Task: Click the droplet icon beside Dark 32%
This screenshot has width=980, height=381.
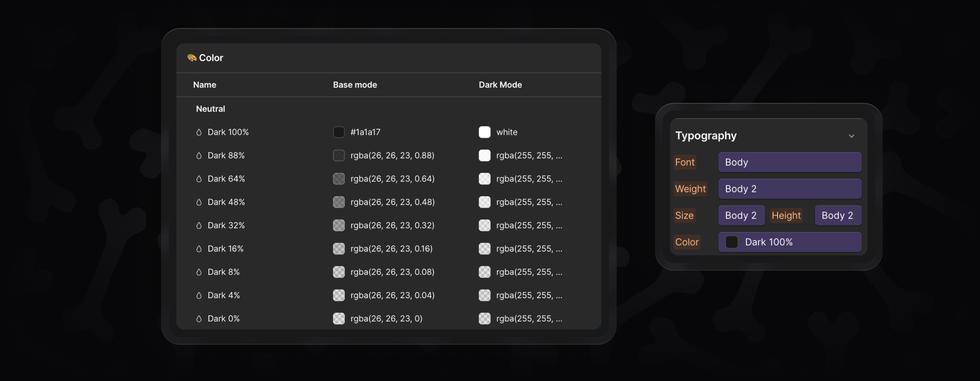Action: click(x=199, y=225)
